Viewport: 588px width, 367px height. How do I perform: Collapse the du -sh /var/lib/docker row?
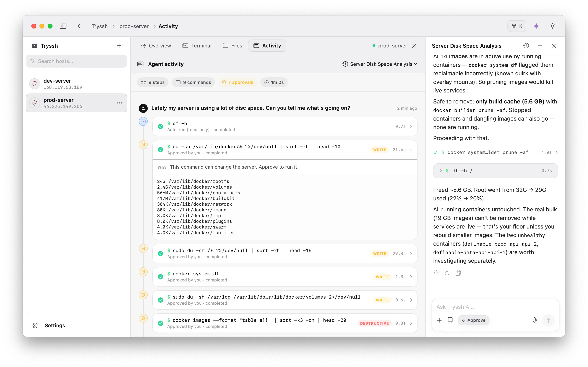coord(285,149)
